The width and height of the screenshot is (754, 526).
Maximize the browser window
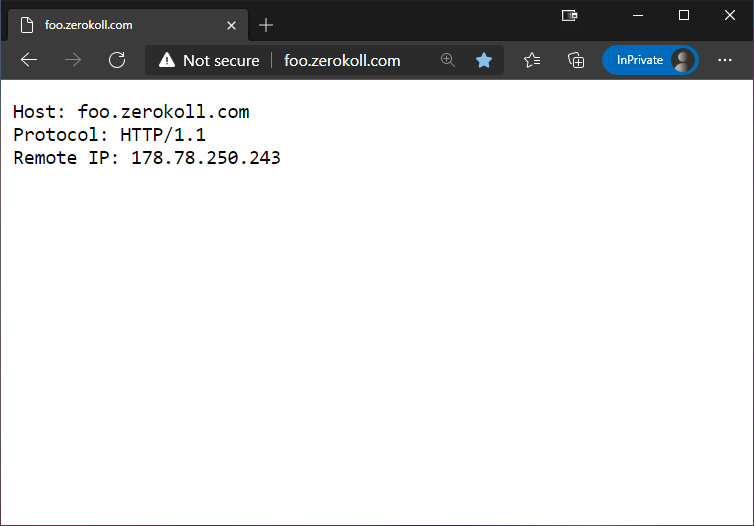(684, 15)
